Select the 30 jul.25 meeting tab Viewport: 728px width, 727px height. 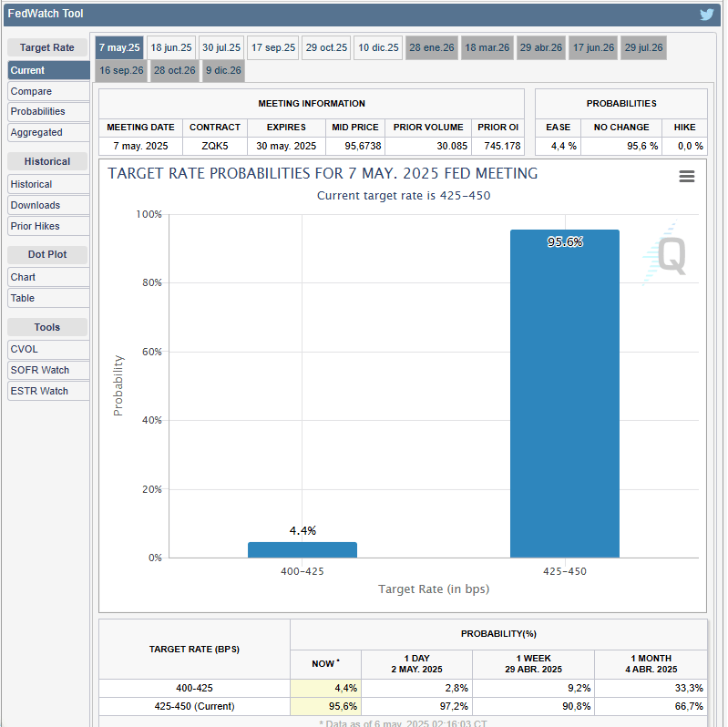pyautogui.click(x=221, y=47)
